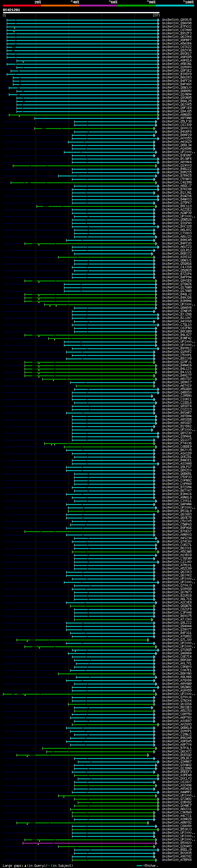Select the UniRef100_A7BPK8 label
The width and height of the screenshot is (197, 868).
coord(177,860)
